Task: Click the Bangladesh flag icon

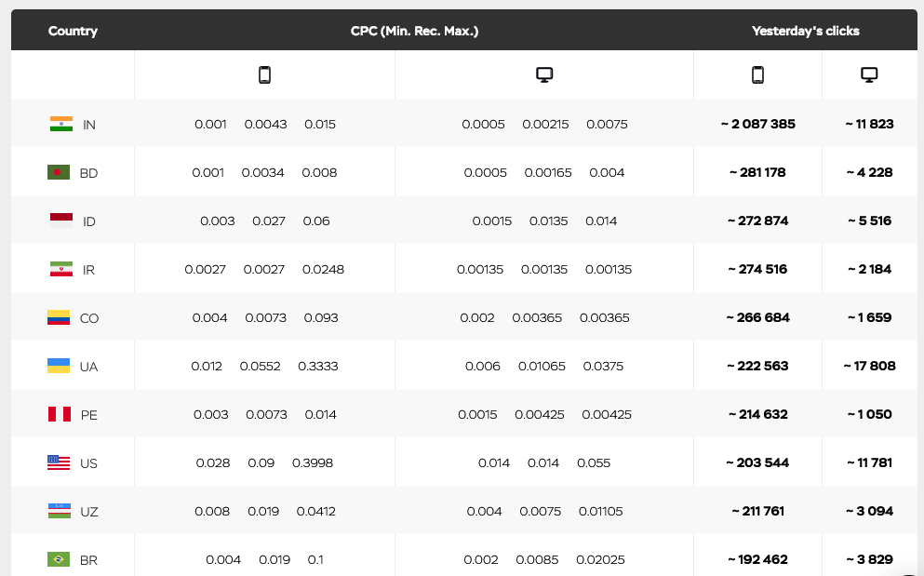Action: 59,172
